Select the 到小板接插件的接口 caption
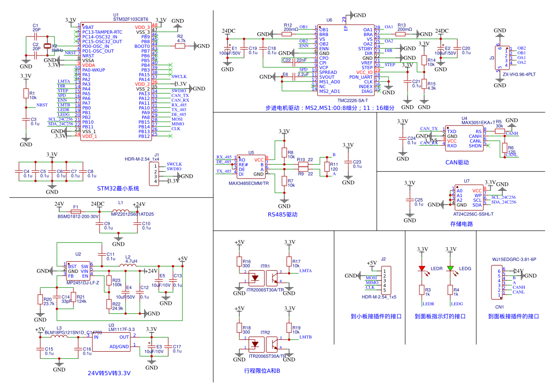The height and width of the screenshot is (392, 554). (376, 317)
